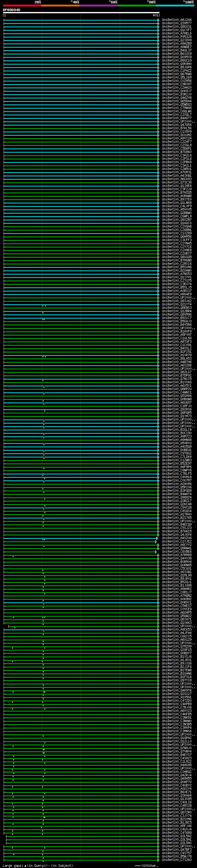Select the purple ~60% legend segment
The image size is (197, 868).
click(x=98, y=6)
